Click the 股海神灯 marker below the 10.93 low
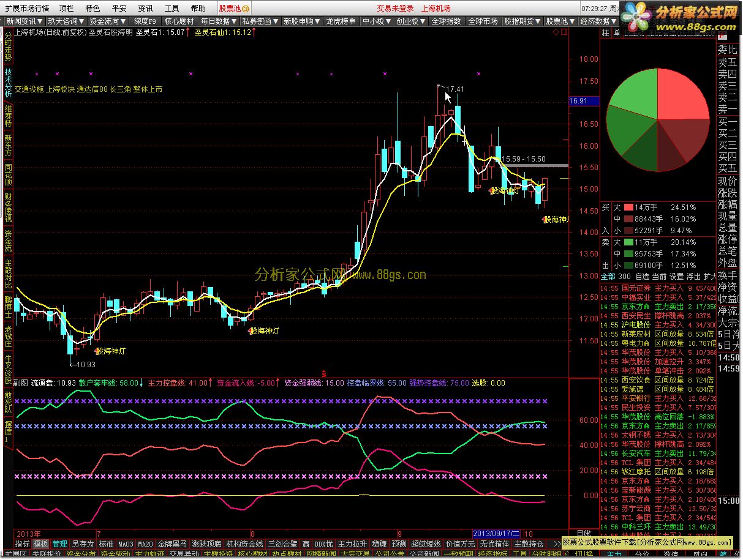Image resolution: width=743 pixels, height=560 pixels. click(111, 351)
